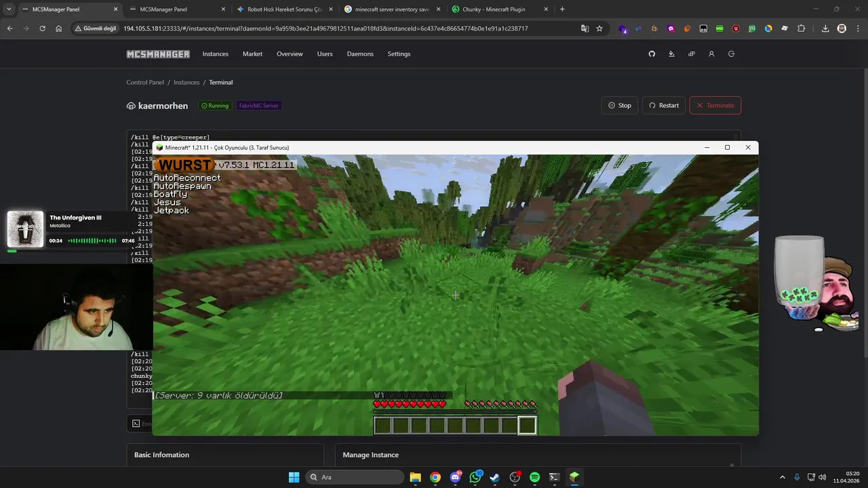868x488 pixels.
Task: Bookmark this page with the star icon
Action: [x=599, y=28]
